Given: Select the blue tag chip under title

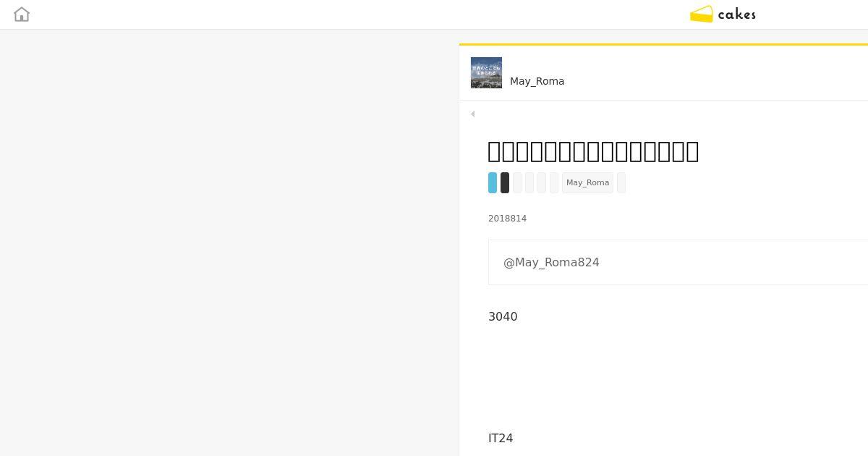Looking at the screenshot, I should (493, 182).
